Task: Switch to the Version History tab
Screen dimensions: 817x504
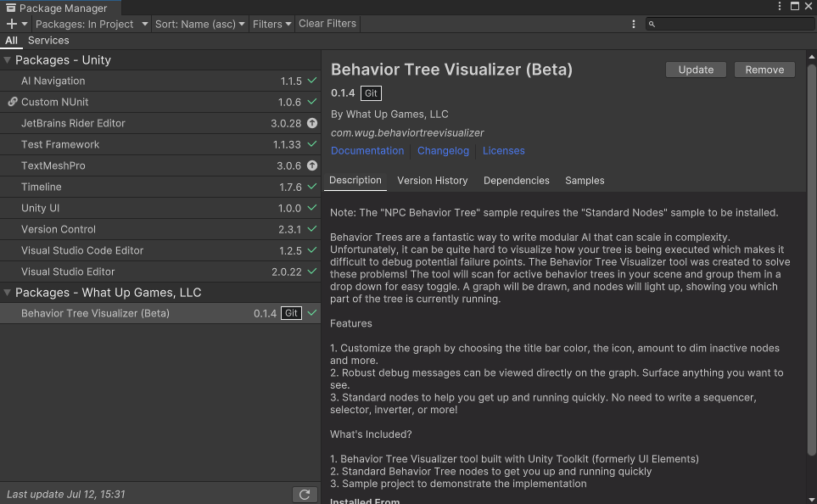Action: 433,181
